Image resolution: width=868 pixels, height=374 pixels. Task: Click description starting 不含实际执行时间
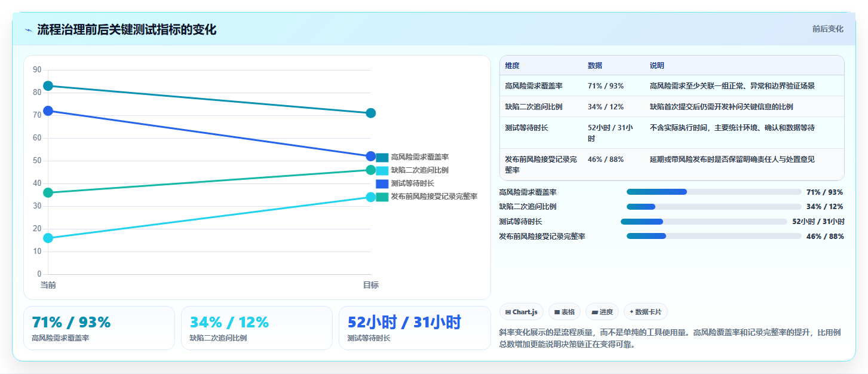click(732, 128)
